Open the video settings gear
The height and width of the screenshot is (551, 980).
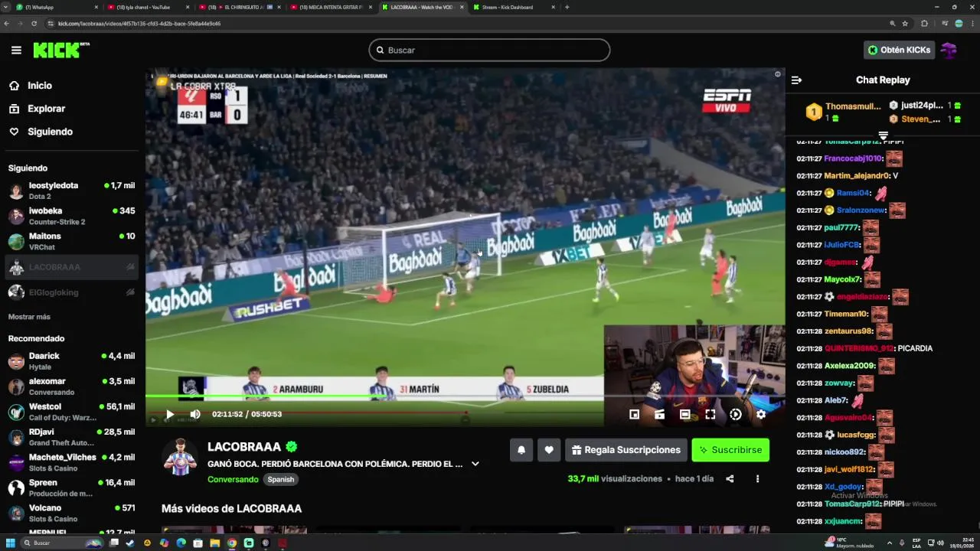(760, 414)
